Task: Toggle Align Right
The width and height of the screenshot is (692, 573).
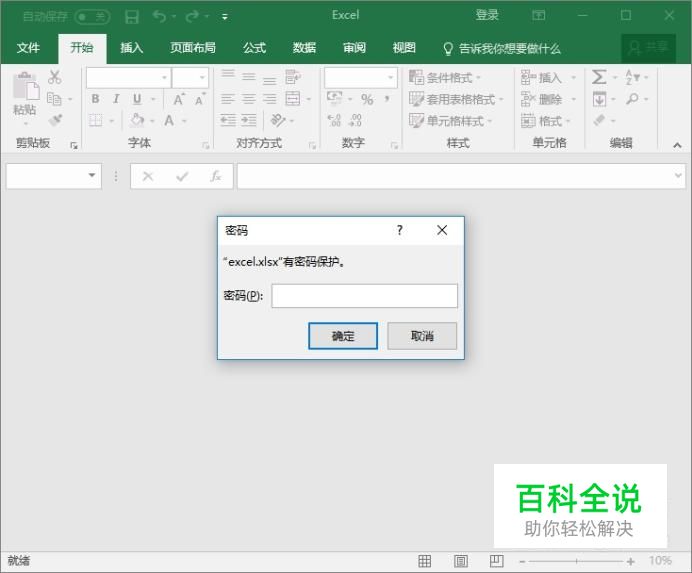Action: (x=270, y=99)
